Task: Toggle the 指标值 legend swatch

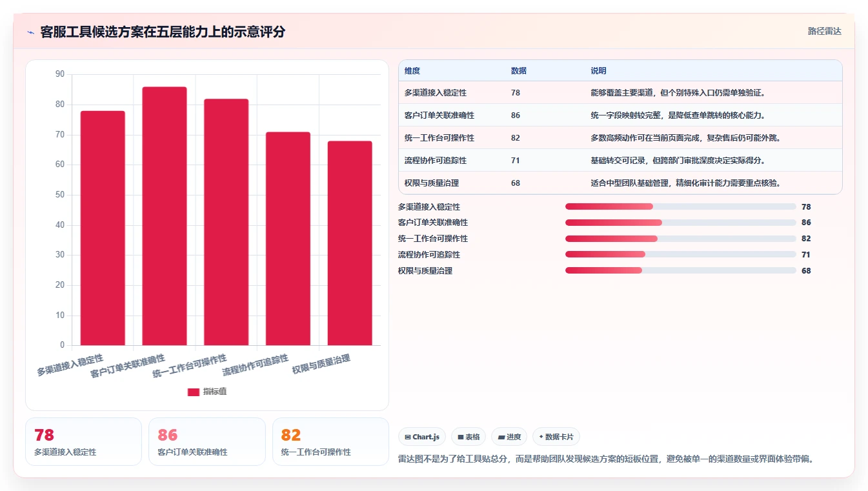Action: pyautogui.click(x=193, y=392)
